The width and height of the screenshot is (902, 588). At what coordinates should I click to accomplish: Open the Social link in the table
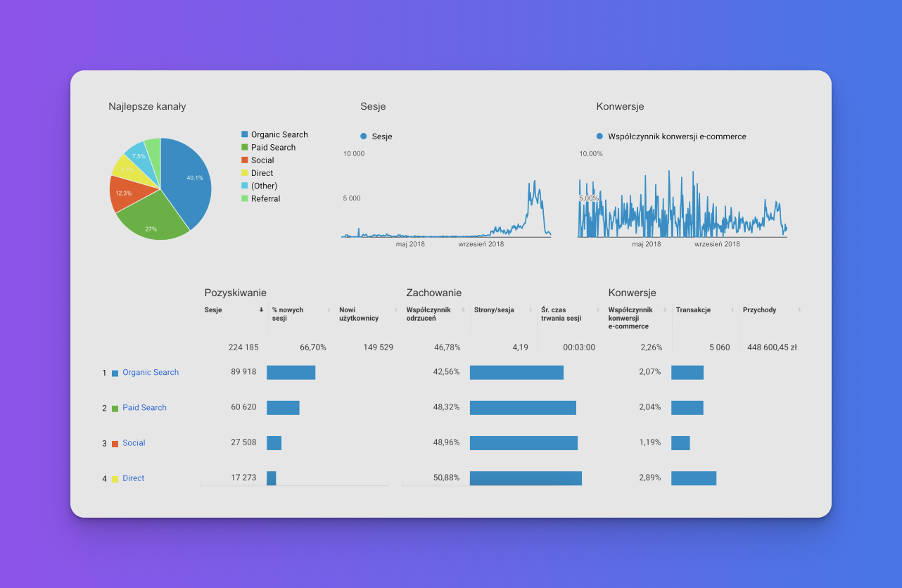134,443
